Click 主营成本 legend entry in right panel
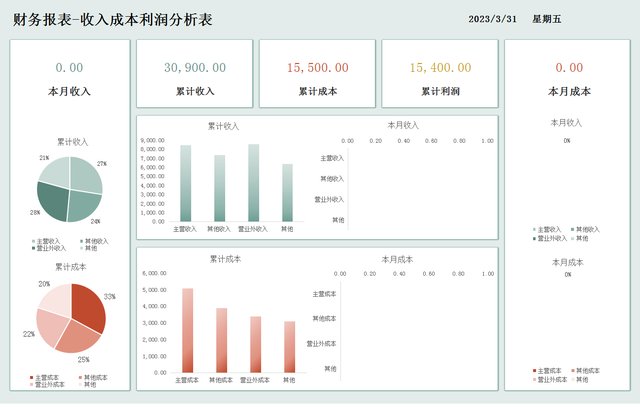This screenshot has height=409, width=640. coord(549,371)
